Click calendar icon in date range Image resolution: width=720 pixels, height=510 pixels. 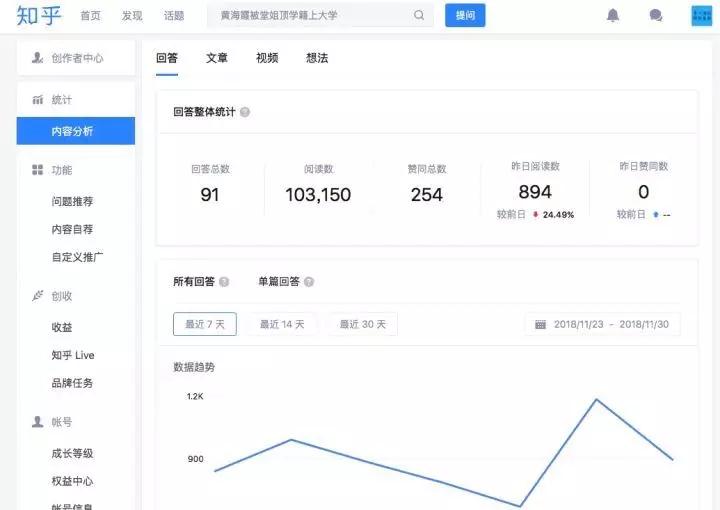tap(540, 325)
